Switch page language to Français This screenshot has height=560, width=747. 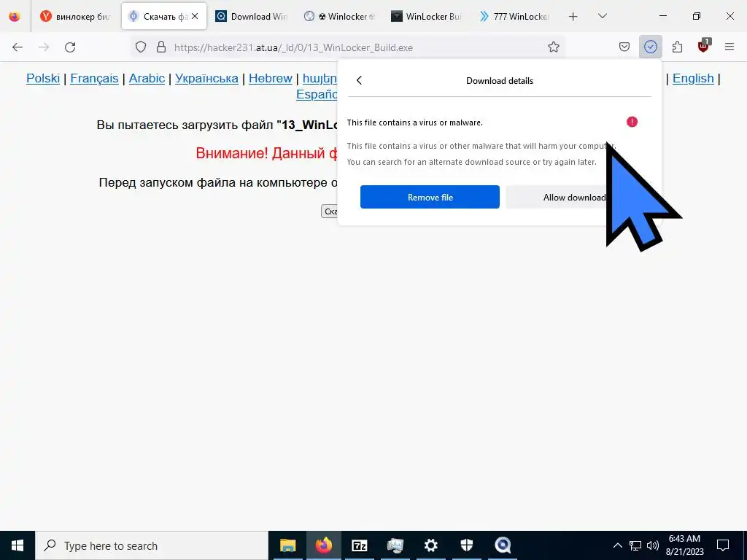(x=94, y=78)
